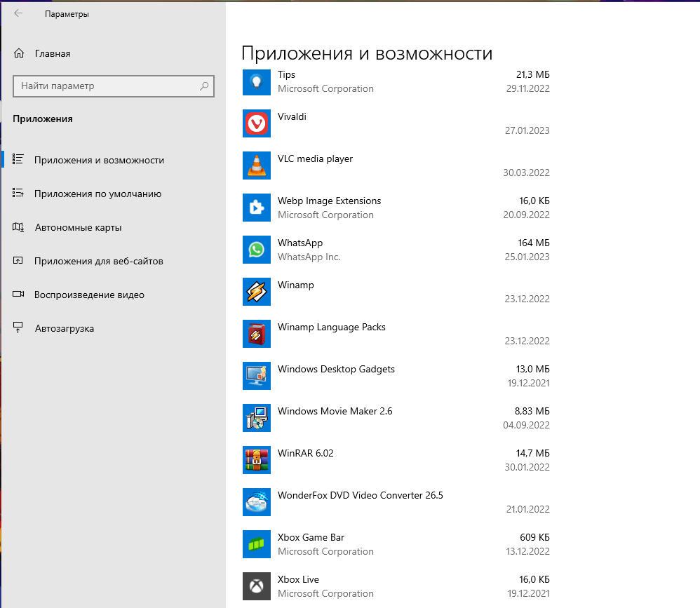700x608 pixels.
Task: Click the Приложения и возможности list icon
Action: pyautogui.click(x=18, y=159)
